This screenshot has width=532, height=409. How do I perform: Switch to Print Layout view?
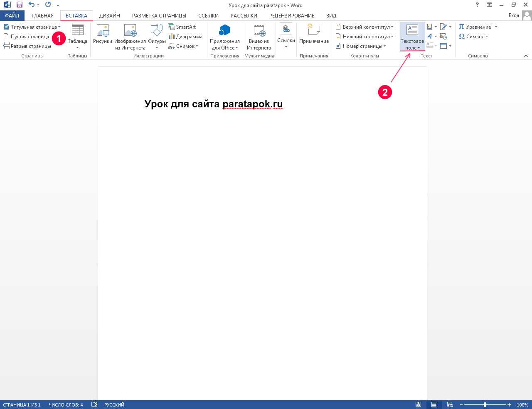(434, 405)
